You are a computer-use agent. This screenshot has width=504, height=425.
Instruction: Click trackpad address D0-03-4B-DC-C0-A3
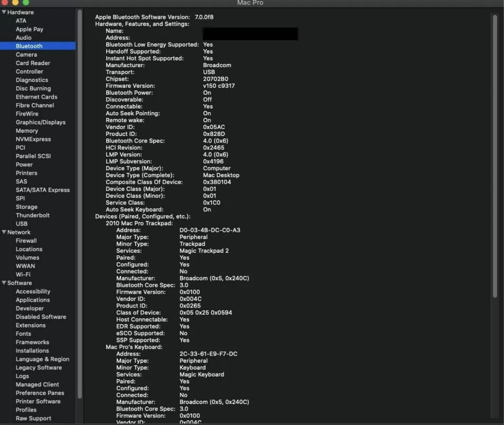[x=210, y=230]
